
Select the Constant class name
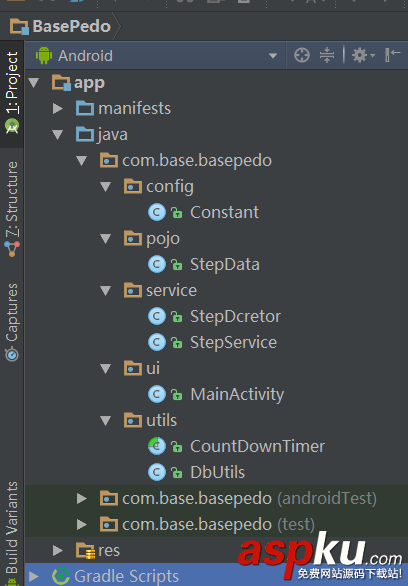coord(224,212)
